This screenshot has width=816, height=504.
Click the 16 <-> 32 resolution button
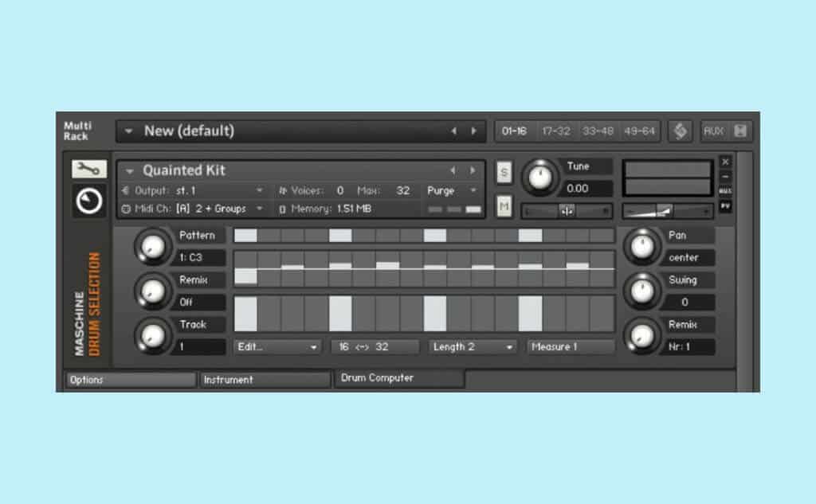click(x=375, y=347)
